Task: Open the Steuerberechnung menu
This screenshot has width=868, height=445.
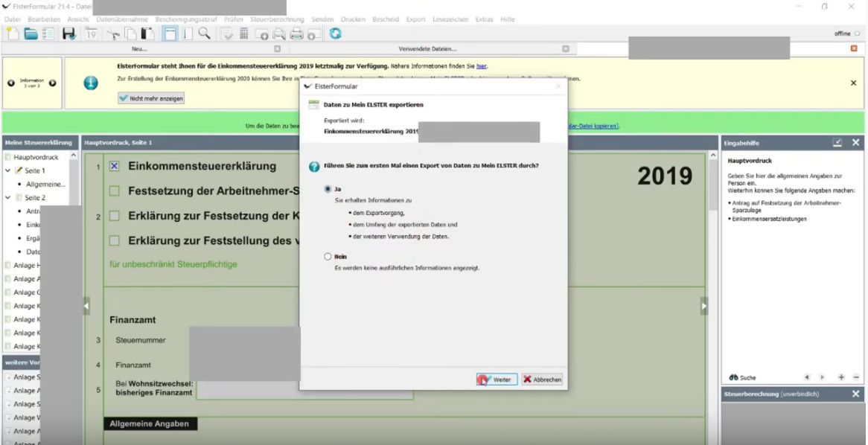Action: pyautogui.click(x=277, y=19)
